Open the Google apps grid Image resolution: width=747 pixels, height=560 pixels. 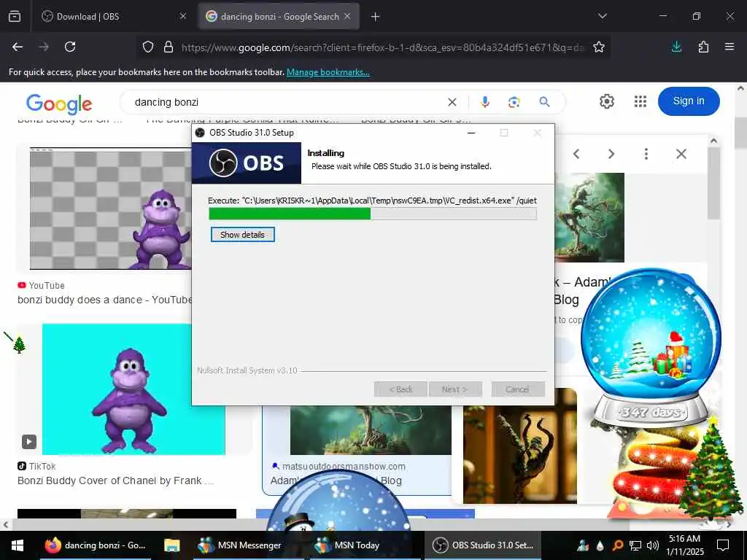tap(640, 101)
